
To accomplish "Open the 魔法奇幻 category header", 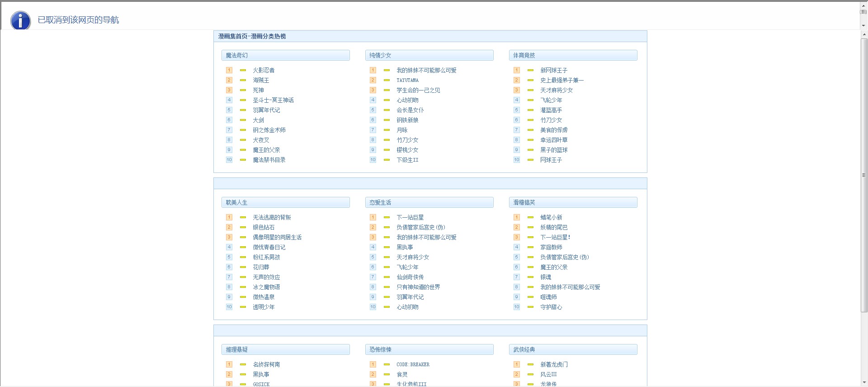I will pyautogui.click(x=285, y=55).
